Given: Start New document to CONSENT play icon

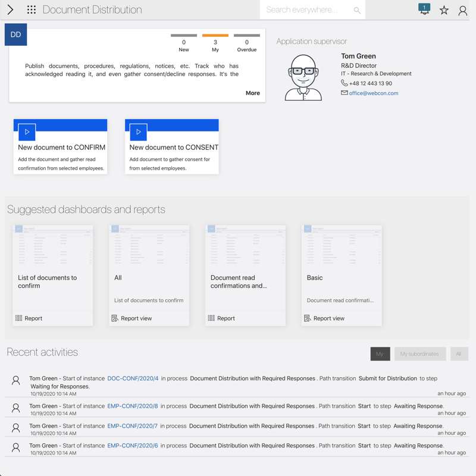Looking at the screenshot, I should click(138, 132).
